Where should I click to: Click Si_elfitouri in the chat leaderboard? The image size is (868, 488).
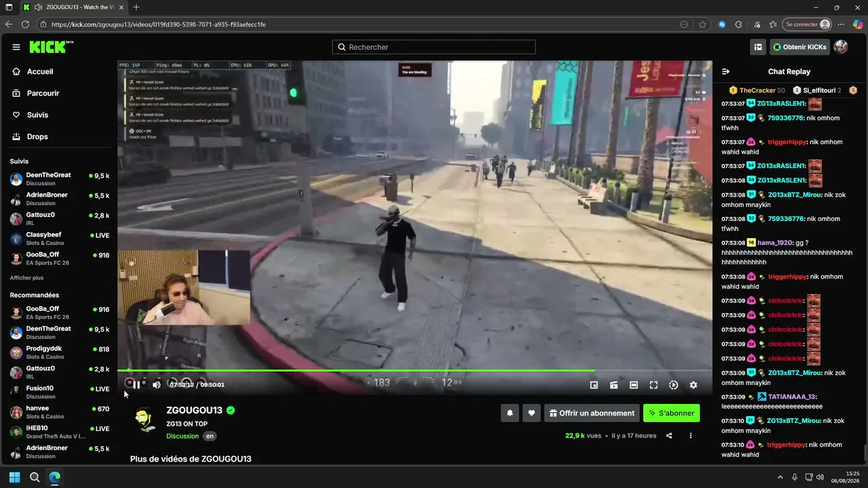click(x=816, y=90)
